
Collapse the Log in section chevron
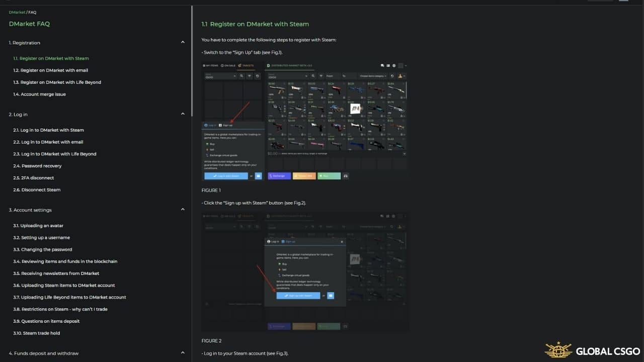tap(183, 114)
